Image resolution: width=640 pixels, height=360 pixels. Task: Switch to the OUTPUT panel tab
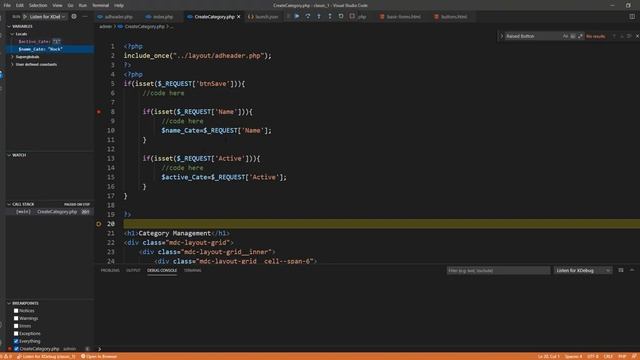133,270
